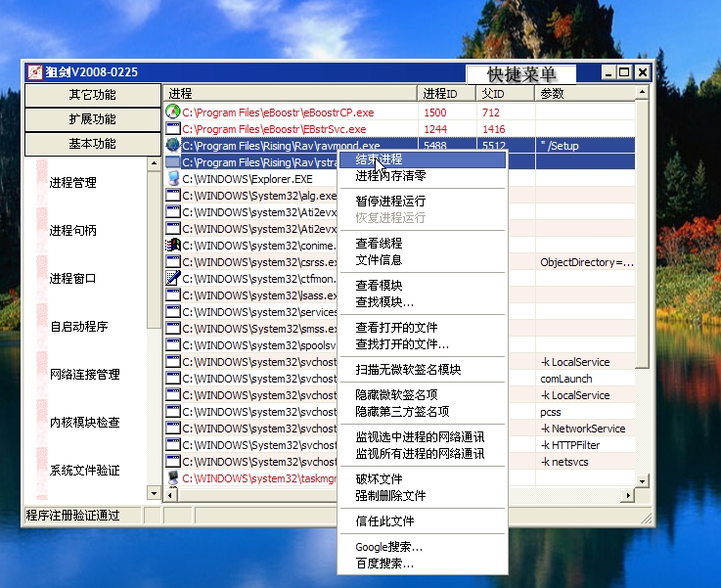This screenshot has width=721, height=588.
Task: Choose Google搜索... menu entry
Action: (x=423, y=547)
